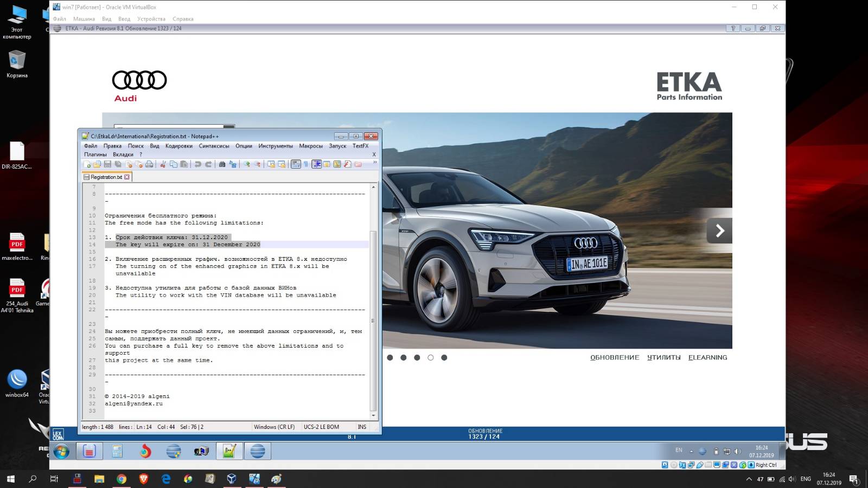
Task: Click the Undo arrow icon
Action: pos(198,164)
